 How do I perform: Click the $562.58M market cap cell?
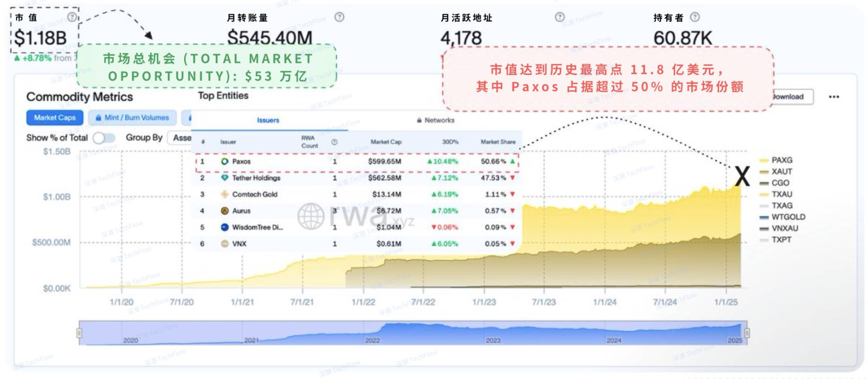tap(384, 178)
